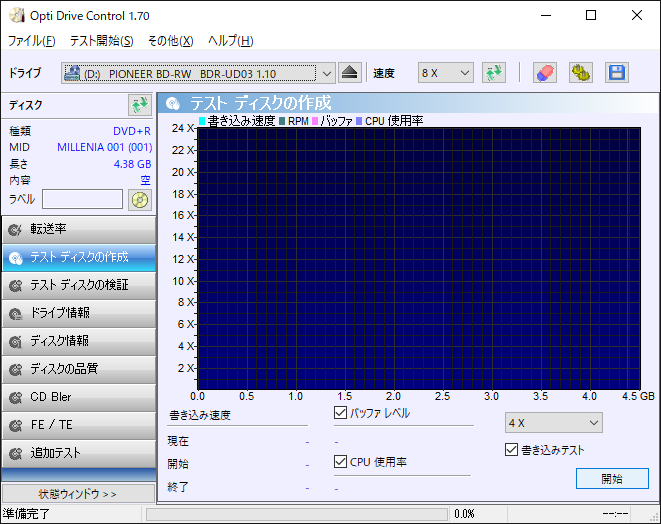
Task: Click the eraser disc icon
Action: click(545, 73)
